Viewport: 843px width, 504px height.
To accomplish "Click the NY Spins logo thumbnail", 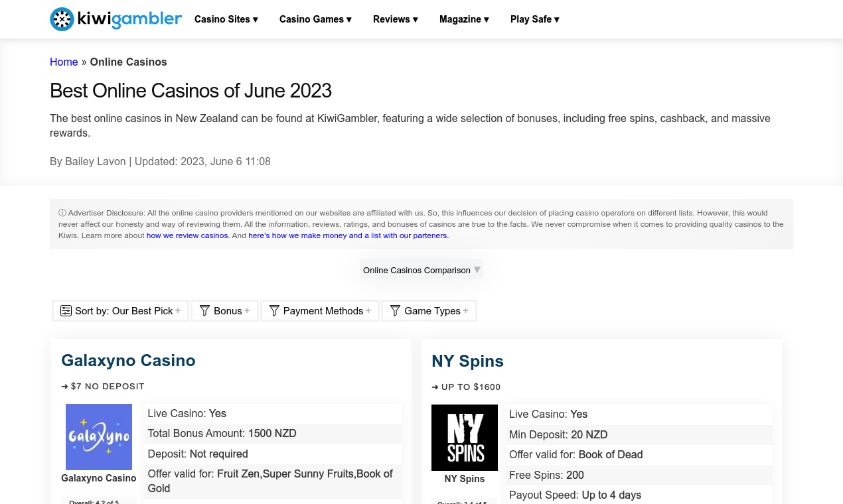I will tap(465, 438).
